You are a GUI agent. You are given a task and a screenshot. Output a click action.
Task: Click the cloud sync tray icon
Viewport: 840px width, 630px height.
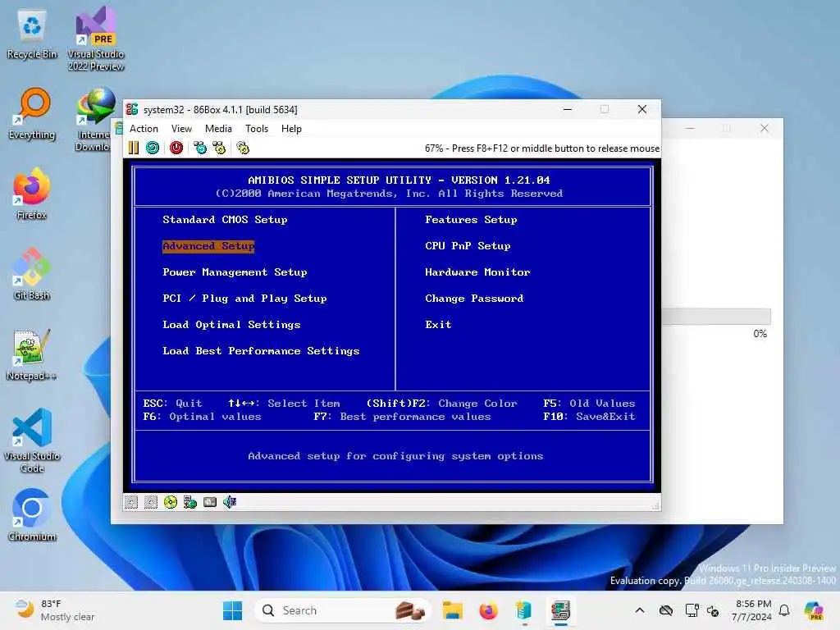[x=666, y=610]
